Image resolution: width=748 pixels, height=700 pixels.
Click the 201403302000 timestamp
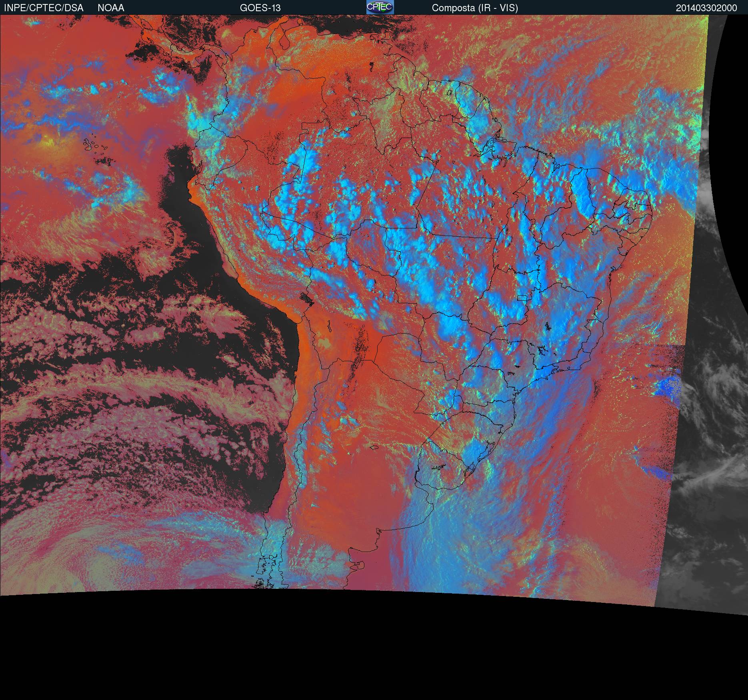click(x=706, y=8)
